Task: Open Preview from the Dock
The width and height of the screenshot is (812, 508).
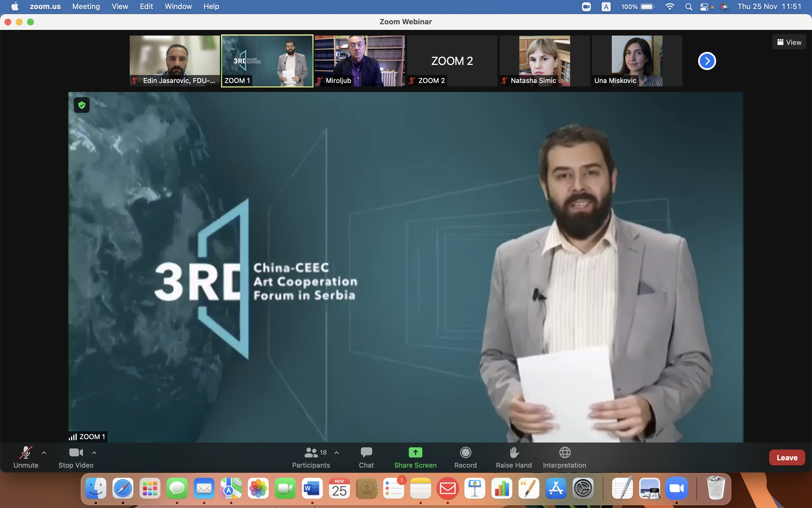Action: (650, 488)
